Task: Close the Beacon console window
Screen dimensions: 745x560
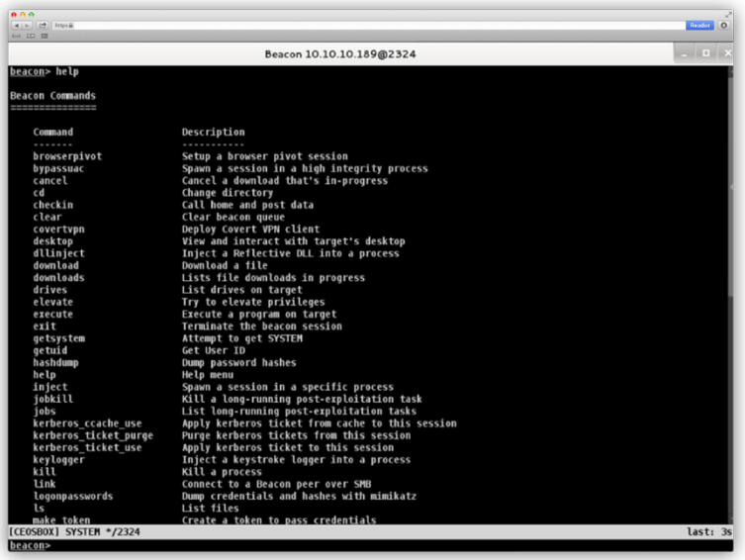Action: pos(727,53)
